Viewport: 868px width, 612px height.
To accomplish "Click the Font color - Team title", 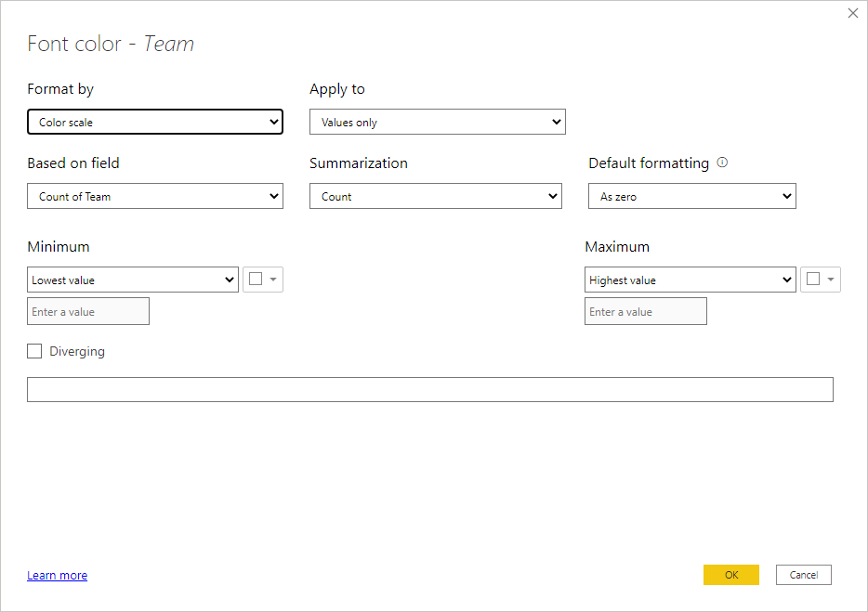I will pos(111,44).
